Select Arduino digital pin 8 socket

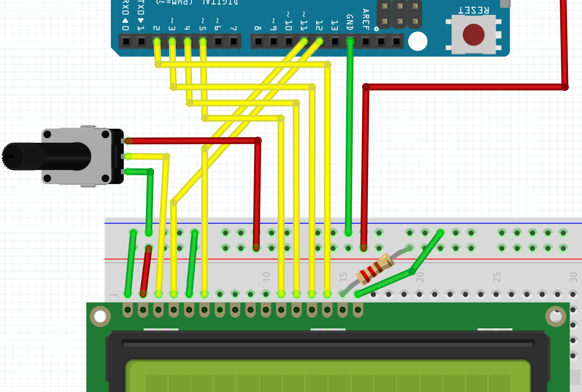(257, 41)
